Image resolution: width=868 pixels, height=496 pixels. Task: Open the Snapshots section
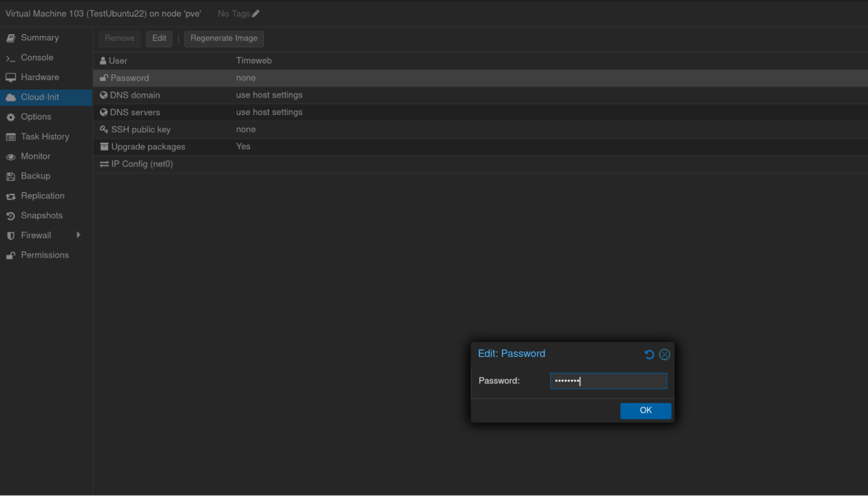pos(42,215)
